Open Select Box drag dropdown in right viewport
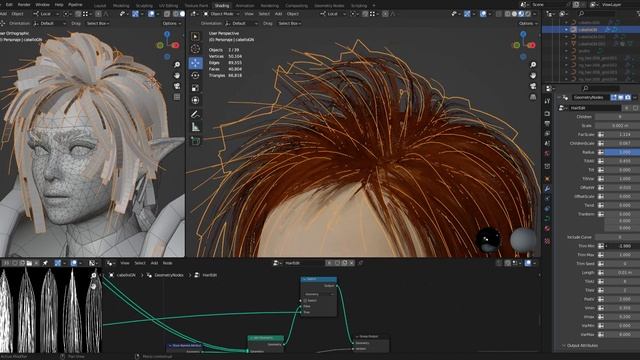Image resolution: width=640 pixels, height=360 pixels. pos(290,24)
